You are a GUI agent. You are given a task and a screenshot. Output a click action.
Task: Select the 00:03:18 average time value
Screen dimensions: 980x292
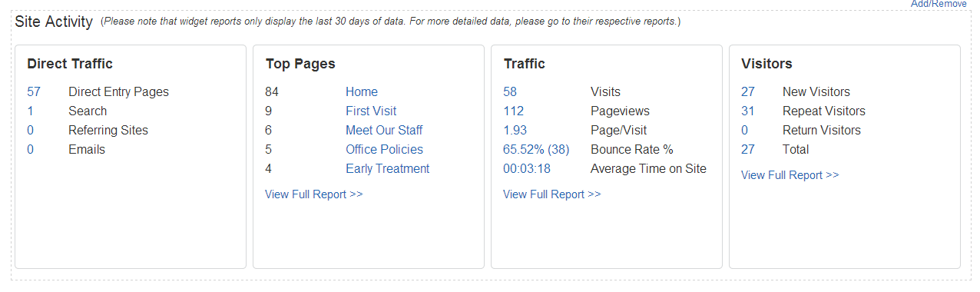pyautogui.click(x=527, y=168)
